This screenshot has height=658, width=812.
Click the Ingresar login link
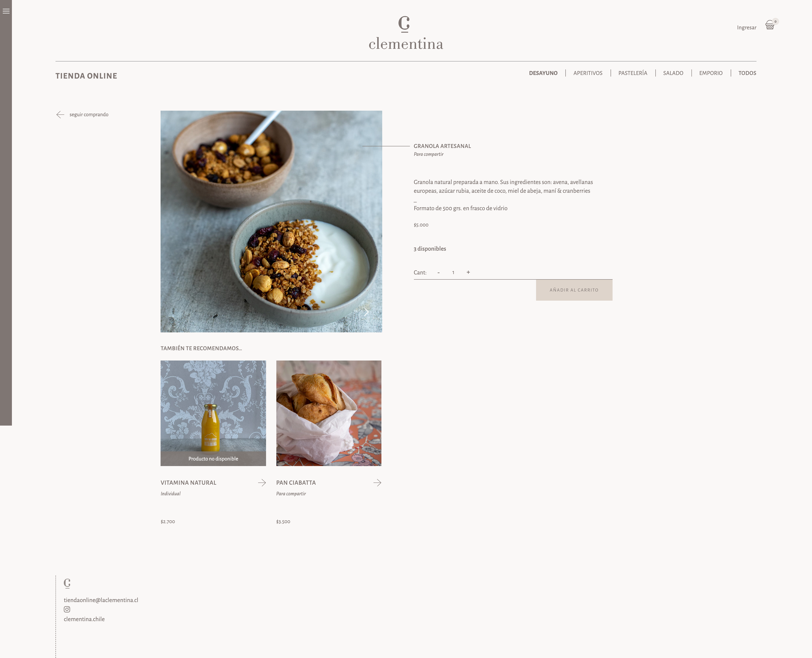pyautogui.click(x=746, y=28)
